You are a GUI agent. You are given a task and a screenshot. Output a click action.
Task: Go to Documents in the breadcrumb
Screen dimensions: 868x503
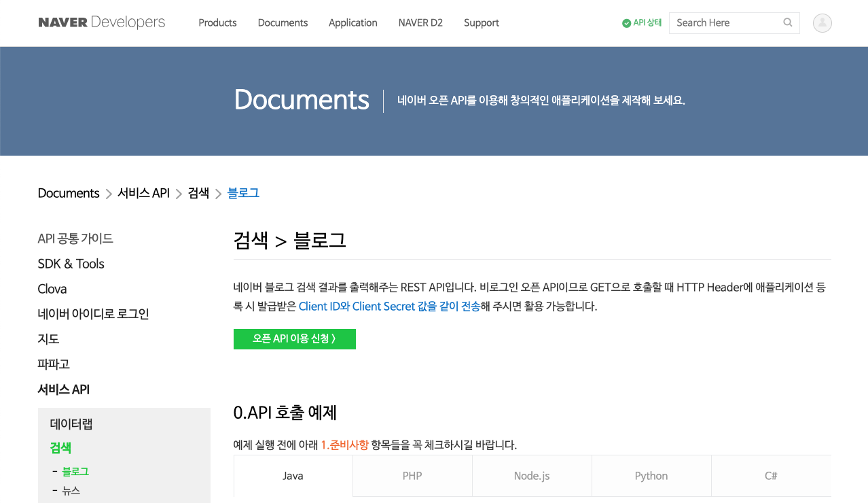point(69,193)
